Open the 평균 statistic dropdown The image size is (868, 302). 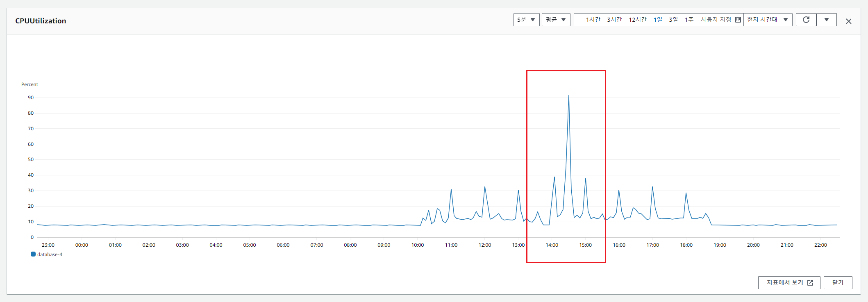556,20
